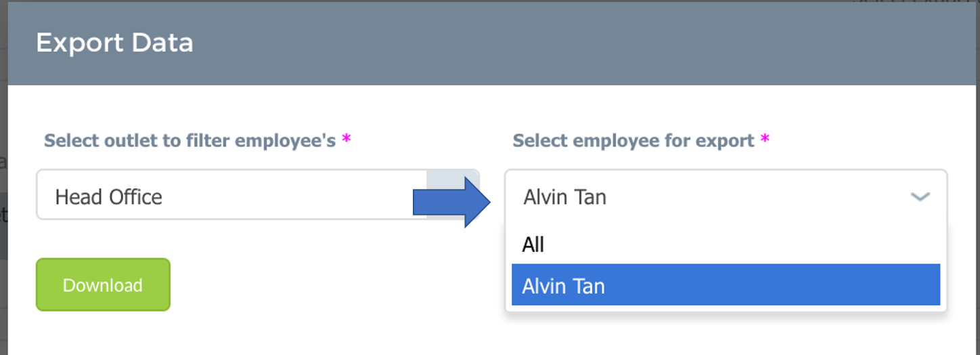
Task: Select highlighted Alvin Tan list option
Action: coord(726,285)
